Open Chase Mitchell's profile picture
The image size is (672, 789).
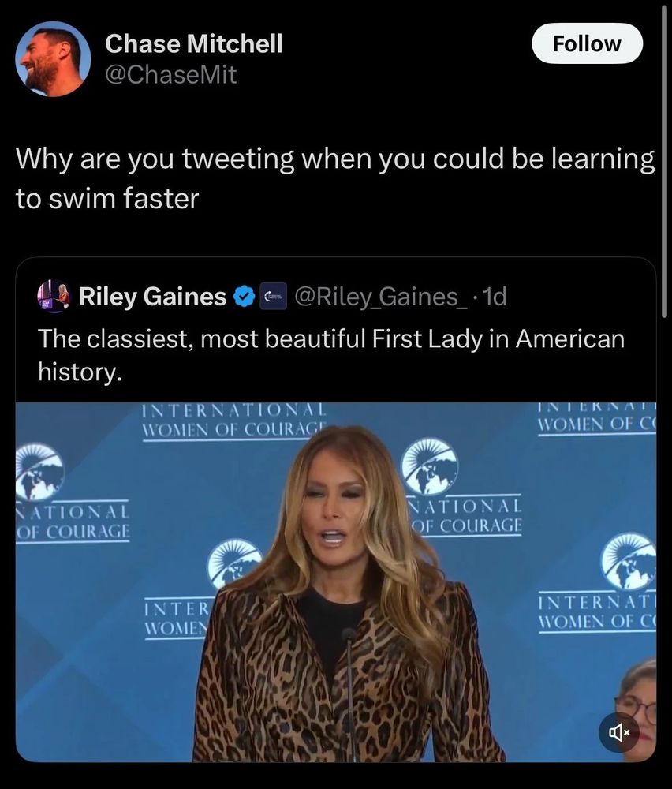pos(53,59)
